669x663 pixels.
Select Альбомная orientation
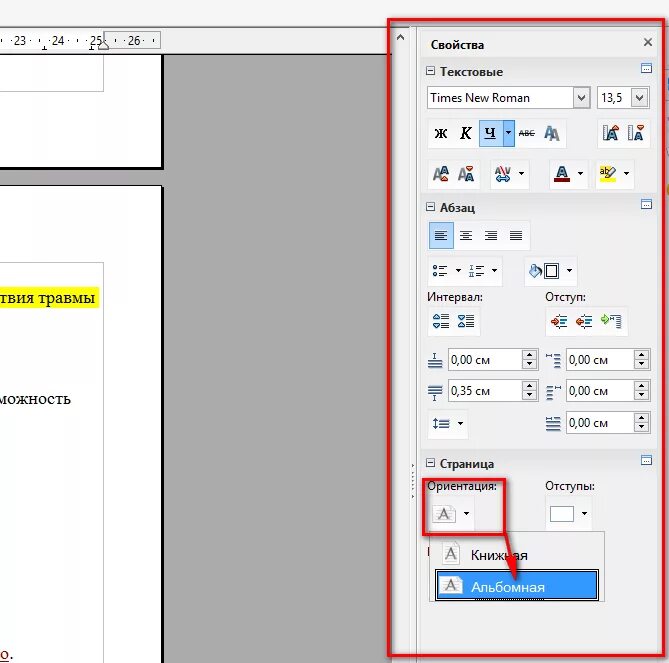[517, 585]
